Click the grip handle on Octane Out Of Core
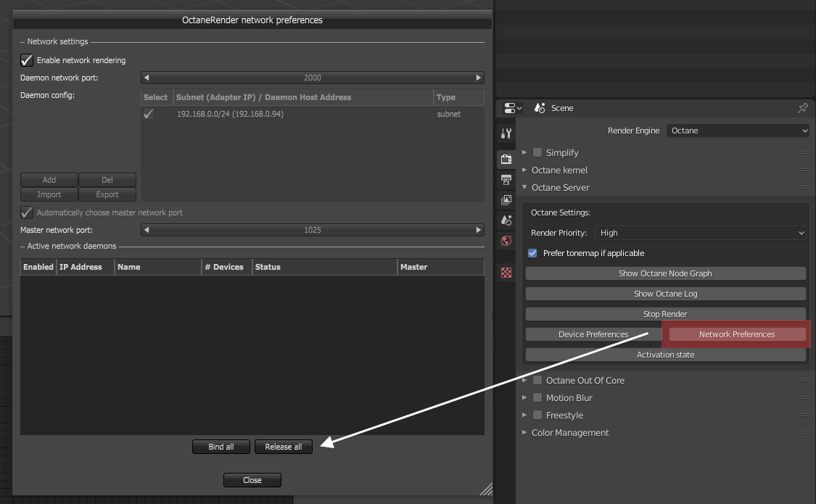The height and width of the screenshot is (504, 816). [x=806, y=380]
